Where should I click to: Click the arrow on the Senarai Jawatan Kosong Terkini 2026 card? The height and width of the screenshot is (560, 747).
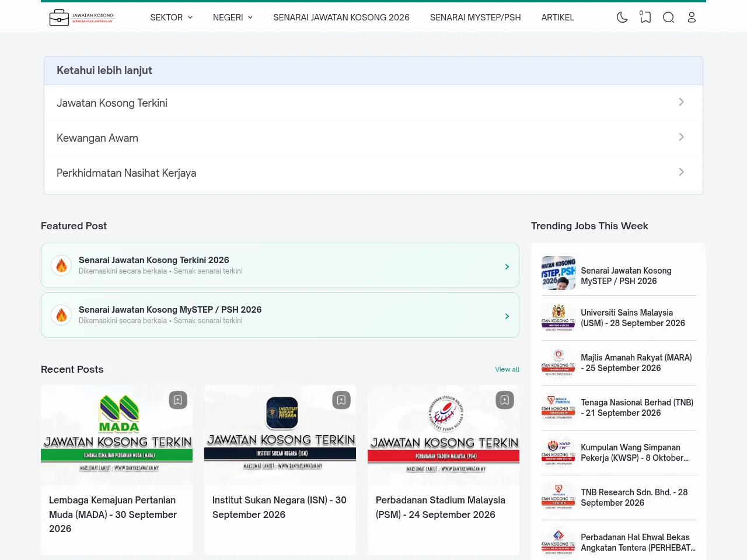[x=507, y=267]
